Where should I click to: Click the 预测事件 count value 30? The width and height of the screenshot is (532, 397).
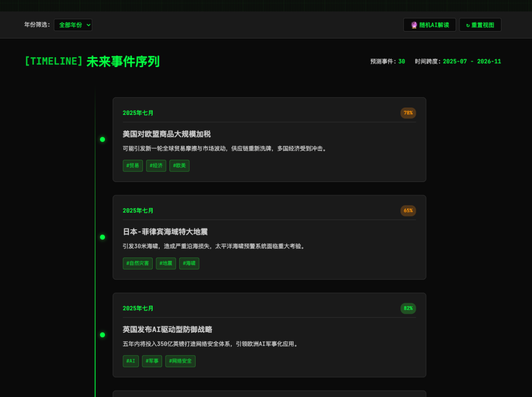(x=402, y=62)
